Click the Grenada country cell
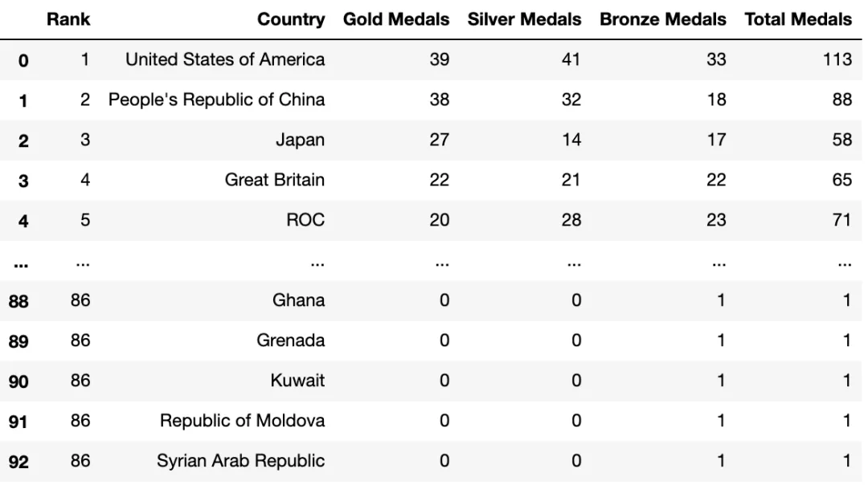Image resolution: width=868 pixels, height=489 pixels. [291, 340]
